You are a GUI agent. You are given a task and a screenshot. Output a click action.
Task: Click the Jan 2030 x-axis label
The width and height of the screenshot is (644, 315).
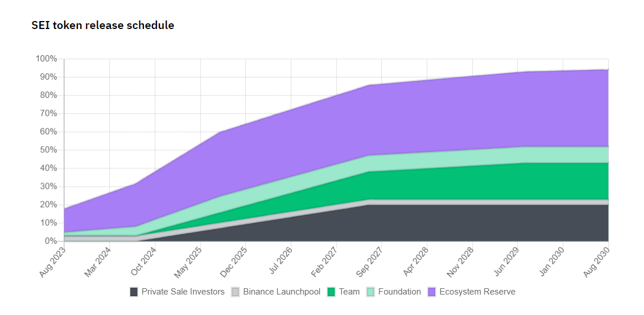tap(552, 261)
